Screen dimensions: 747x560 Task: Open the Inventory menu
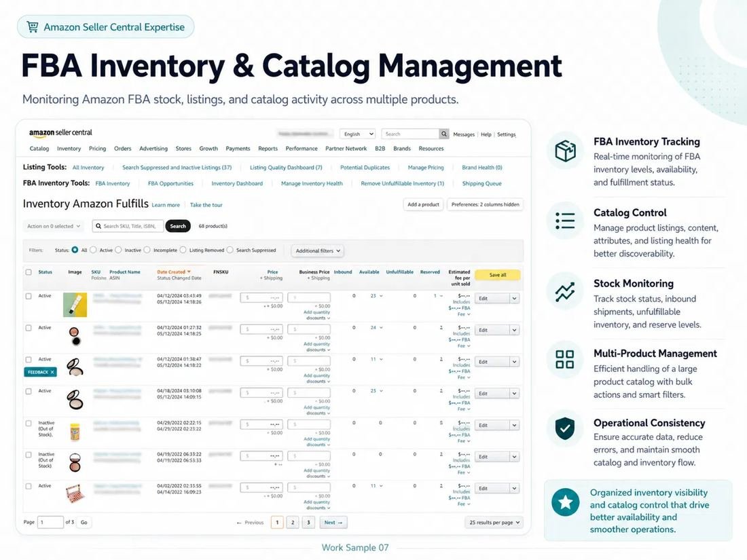pyautogui.click(x=69, y=149)
